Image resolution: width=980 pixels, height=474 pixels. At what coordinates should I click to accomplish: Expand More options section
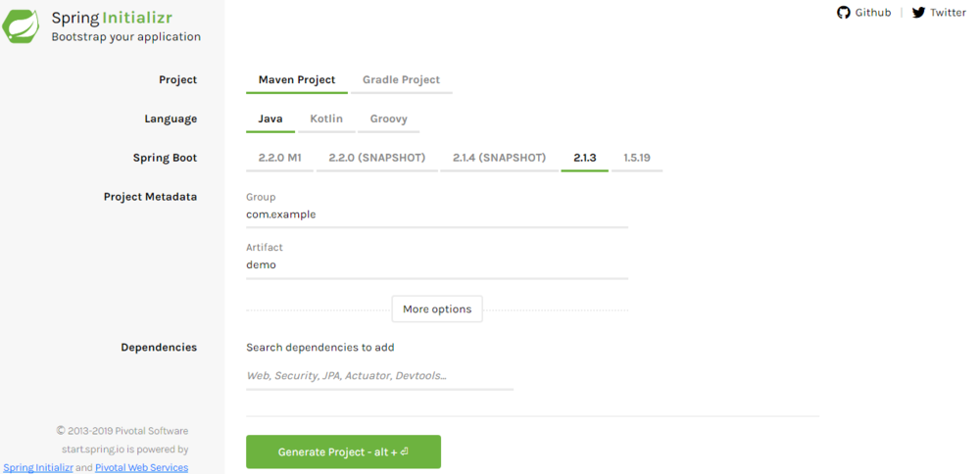pyautogui.click(x=437, y=309)
